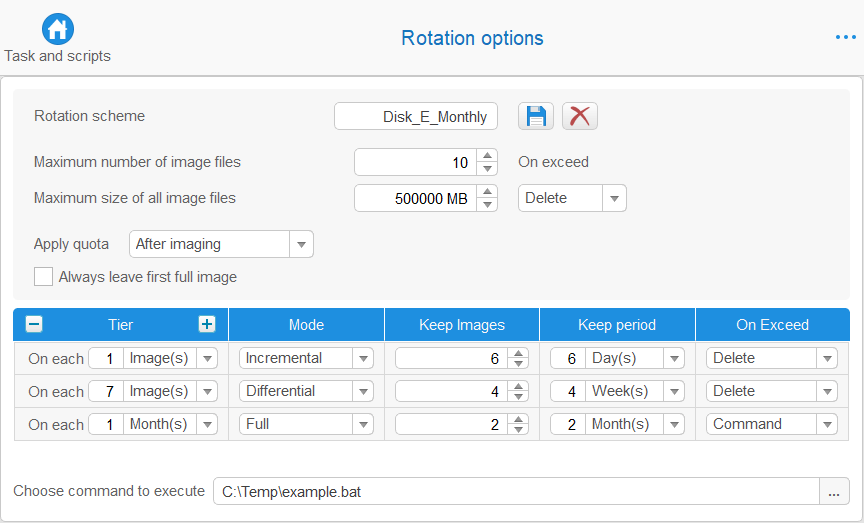Edit the Rotation scheme name field
Screen dimensions: 864x523
pos(415,116)
